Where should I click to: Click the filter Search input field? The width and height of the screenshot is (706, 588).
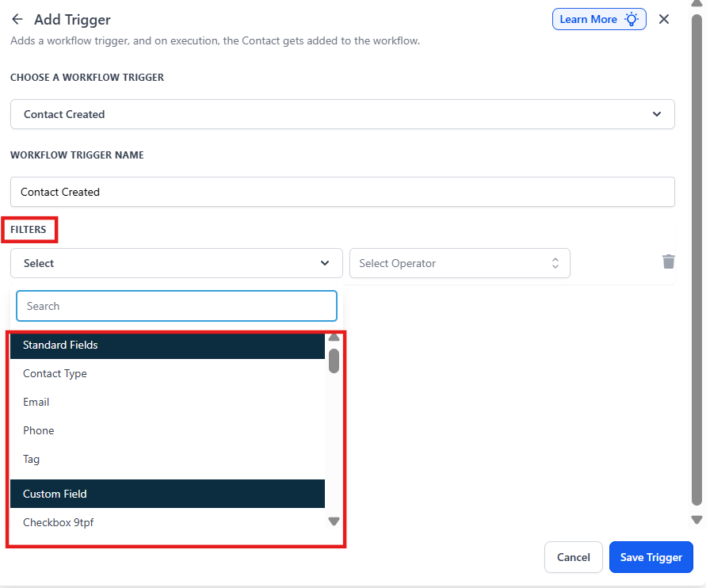click(176, 306)
